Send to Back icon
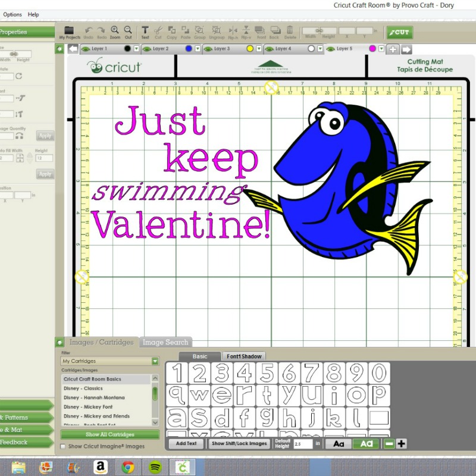This screenshot has height=476, width=476. coord(274,33)
